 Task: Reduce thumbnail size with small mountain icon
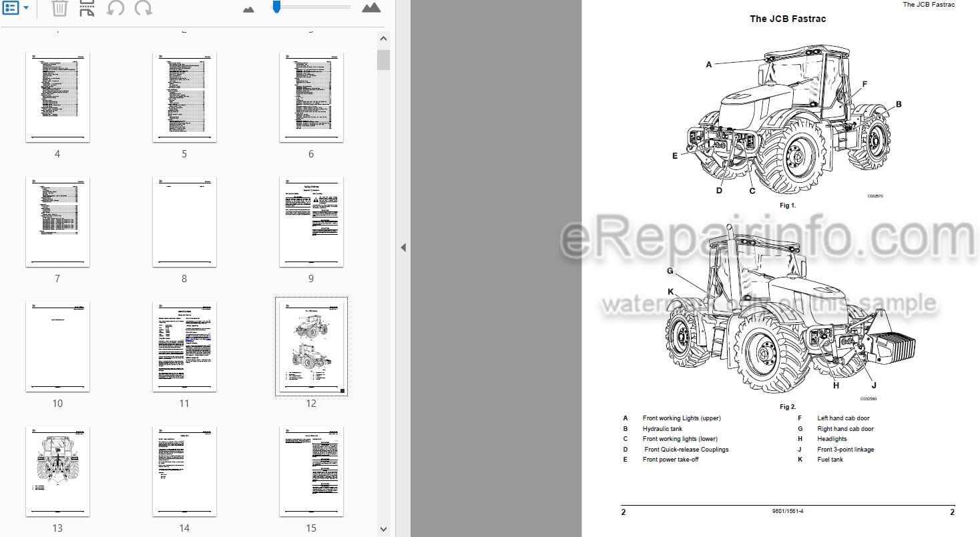tap(248, 9)
